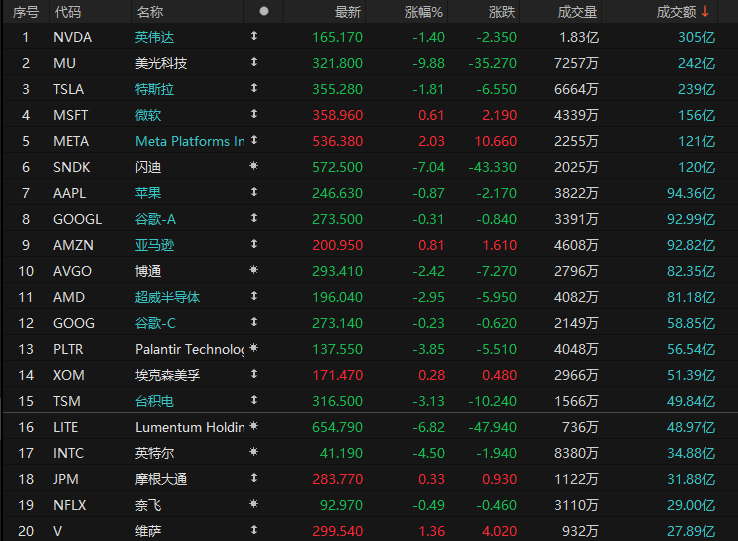Screen dimensions: 738x541
Task: Click the star marker in the LITE row
Action: (x=254, y=426)
